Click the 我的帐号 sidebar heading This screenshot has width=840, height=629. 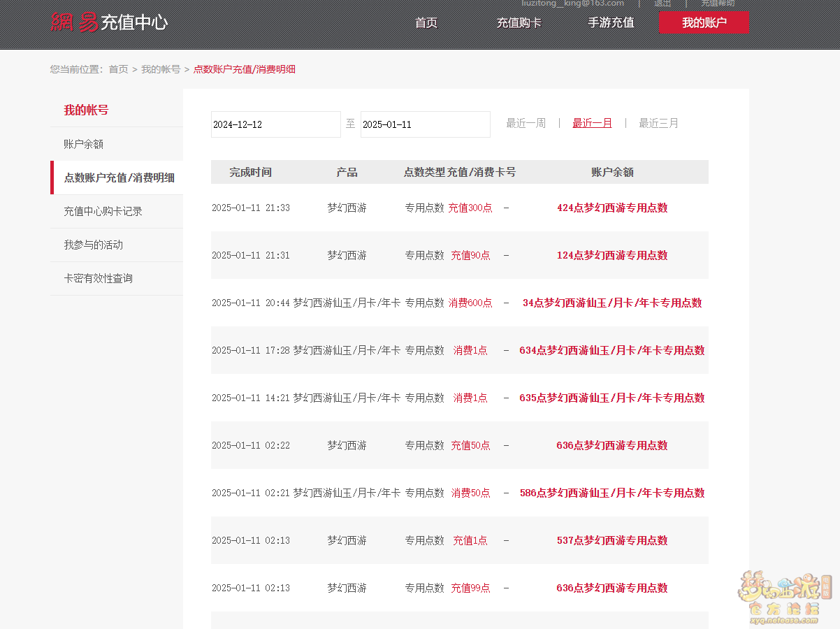pos(86,110)
